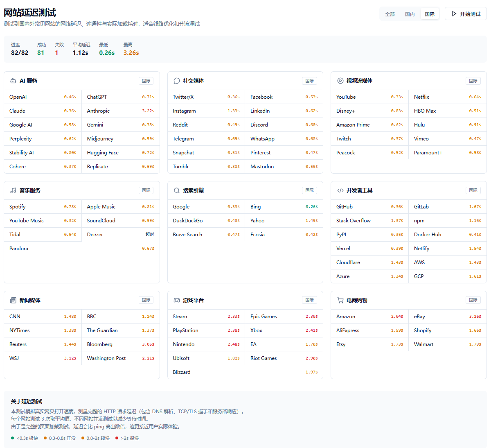The height and width of the screenshot is (448, 491).
Task: Click the 电商购物 shopping cart icon
Action: click(x=340, y=301)
